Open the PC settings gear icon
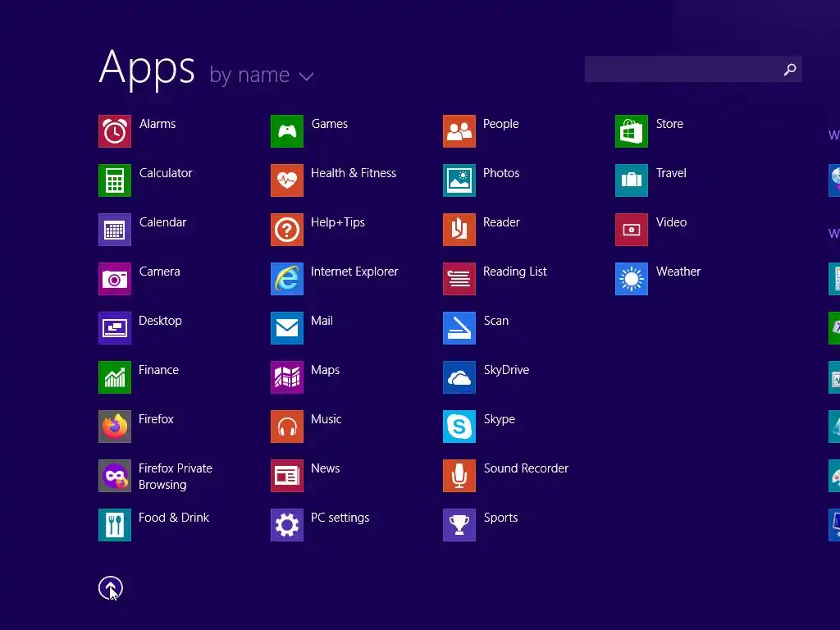840x630 pixels. (287, 525)
